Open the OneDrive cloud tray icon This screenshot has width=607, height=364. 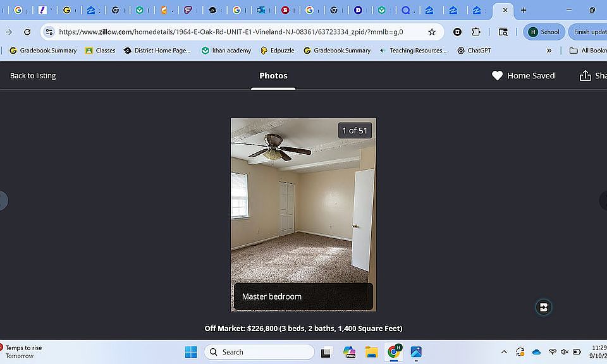point(536,352)
